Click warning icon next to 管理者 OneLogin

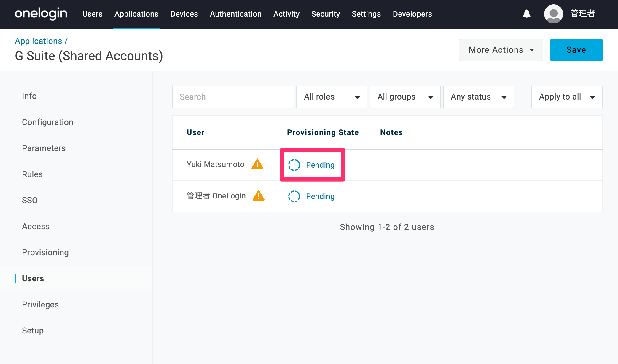[x=259, y=195]
